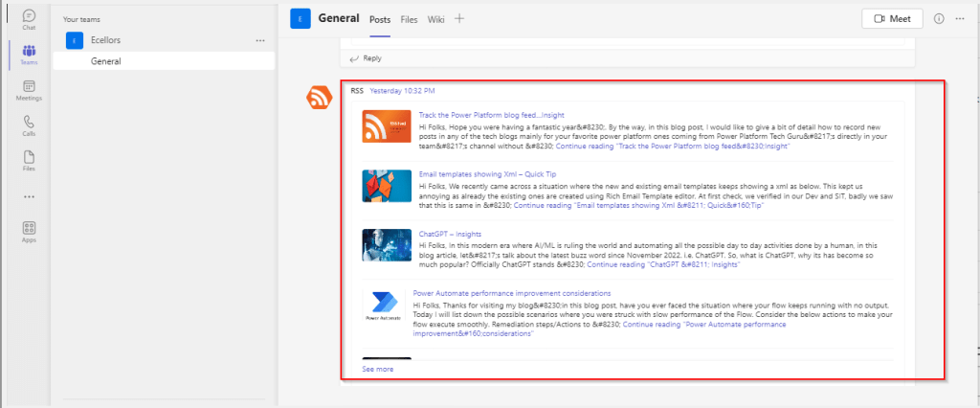This screenshot has height=408, width=980.
Task: Click the RSS connector avatar icon
Action: click(x=320, y=97)
